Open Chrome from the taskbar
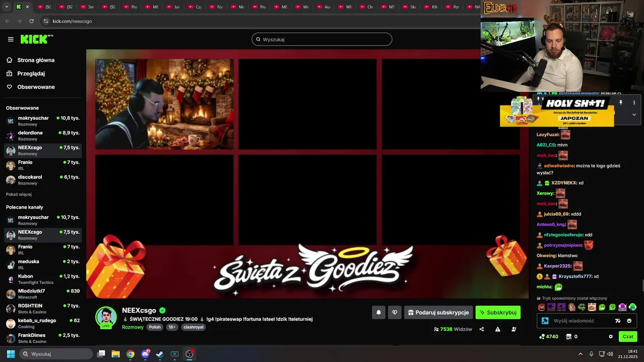 tap(130, 354)
